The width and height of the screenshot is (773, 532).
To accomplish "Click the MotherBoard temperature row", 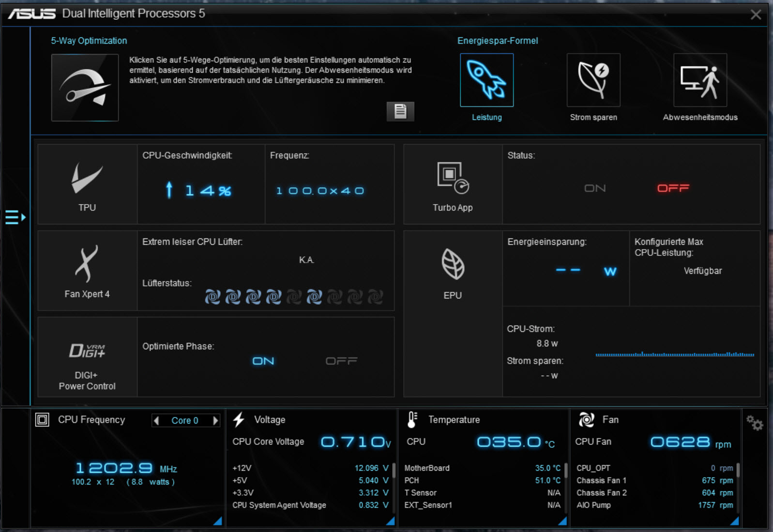I will (x=483, y=468).
